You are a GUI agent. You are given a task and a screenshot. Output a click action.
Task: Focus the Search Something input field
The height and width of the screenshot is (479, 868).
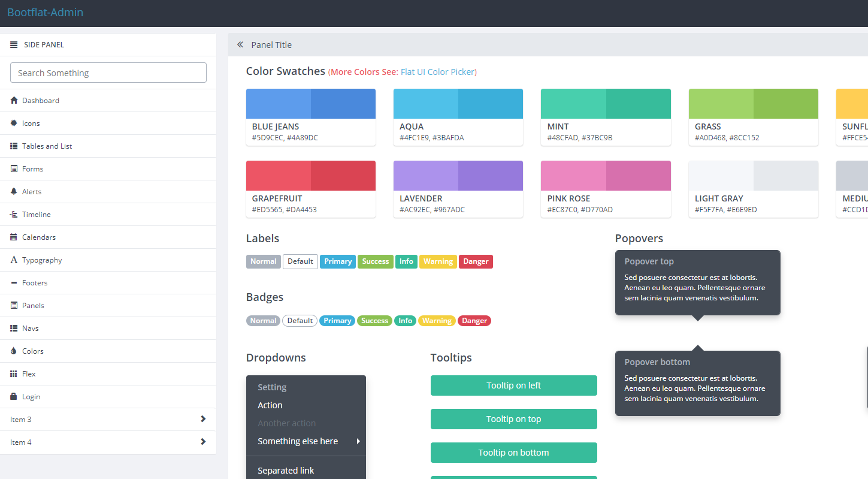108,73
